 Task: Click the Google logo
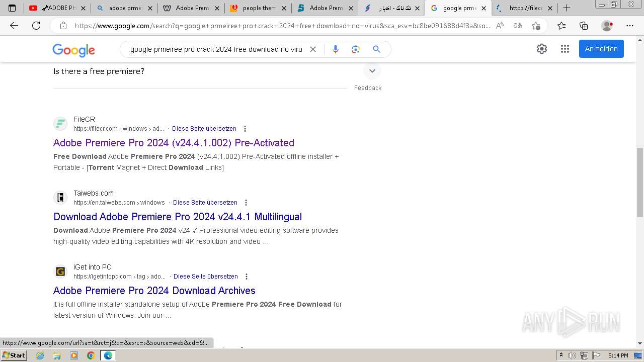[73, 50]
